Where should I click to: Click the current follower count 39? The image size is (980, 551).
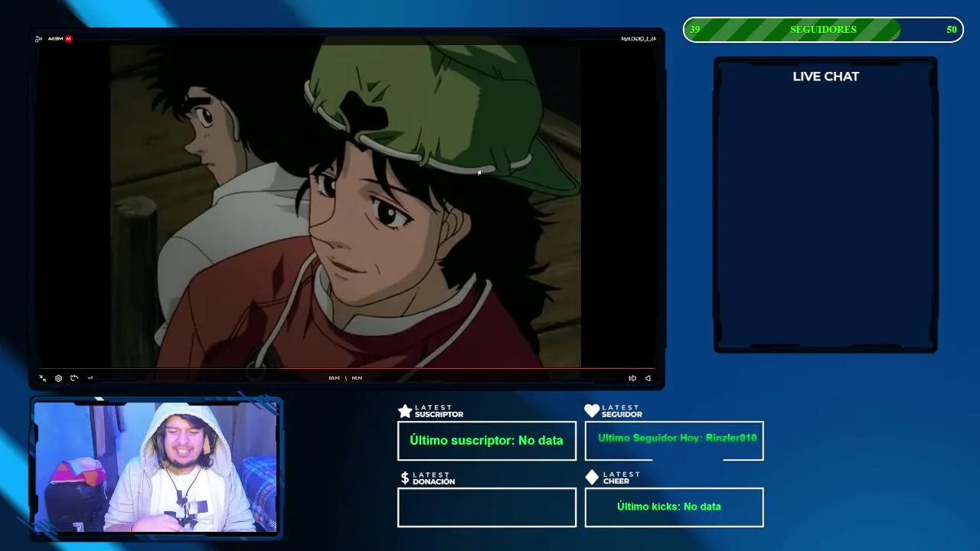coord(694,30)
